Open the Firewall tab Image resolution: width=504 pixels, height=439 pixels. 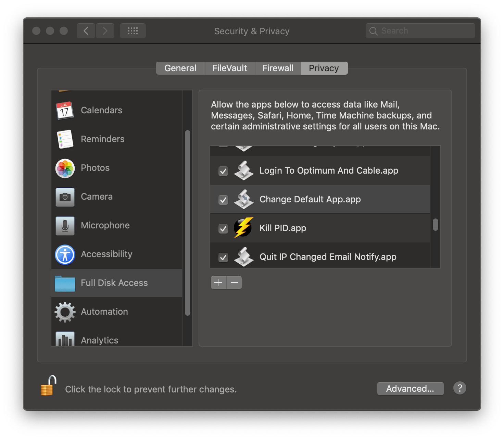point(278,68)
